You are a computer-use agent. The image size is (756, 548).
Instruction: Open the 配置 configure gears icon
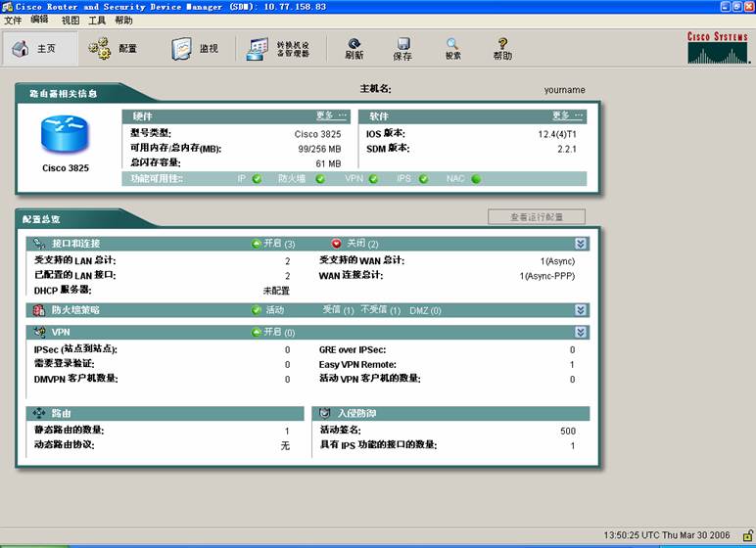point(99,48)
